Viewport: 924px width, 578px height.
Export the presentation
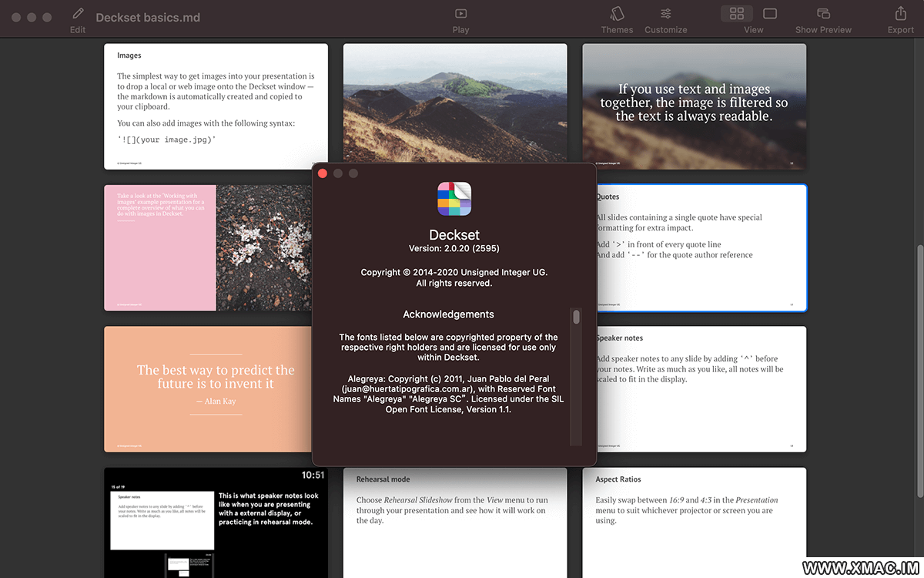click(900, 14)
